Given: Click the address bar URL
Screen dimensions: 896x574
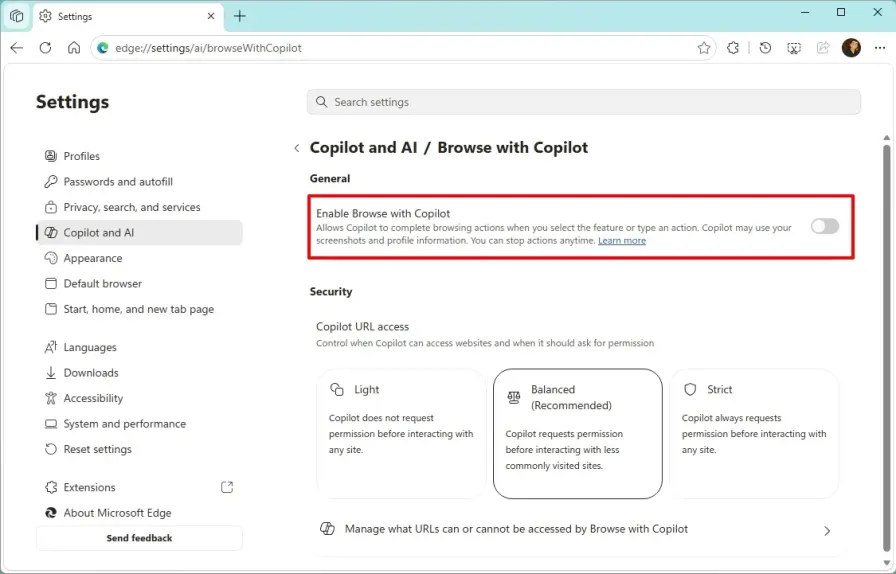Looking at the screenshot, I should tap(208, 48).
